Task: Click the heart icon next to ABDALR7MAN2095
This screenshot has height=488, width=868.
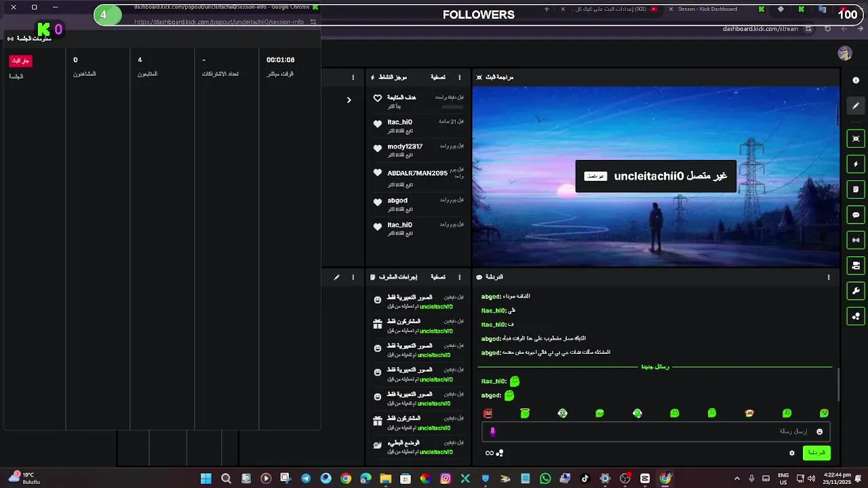Action: [x=378, y=173]
